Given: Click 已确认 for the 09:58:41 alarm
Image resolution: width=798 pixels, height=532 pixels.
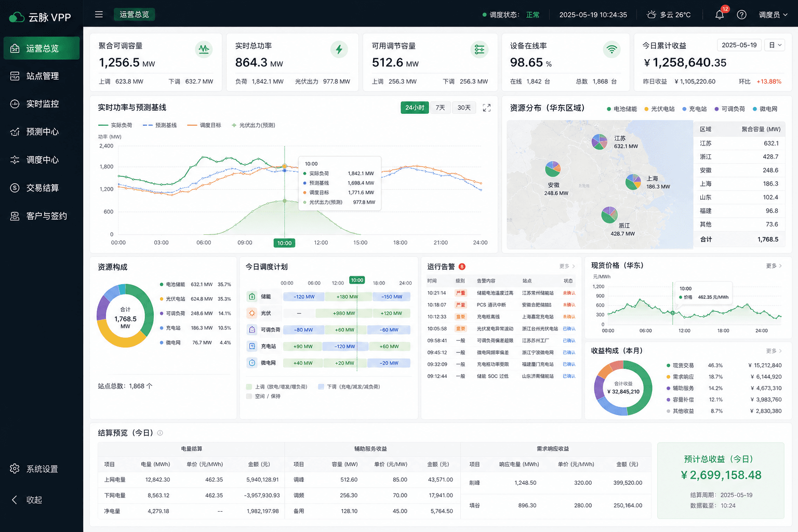Looking at the screenshot, I should 569,341.
